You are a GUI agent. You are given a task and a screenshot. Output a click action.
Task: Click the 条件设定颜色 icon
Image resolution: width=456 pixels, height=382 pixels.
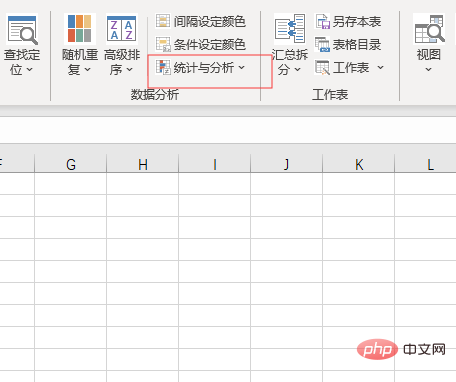click(163, 44)
